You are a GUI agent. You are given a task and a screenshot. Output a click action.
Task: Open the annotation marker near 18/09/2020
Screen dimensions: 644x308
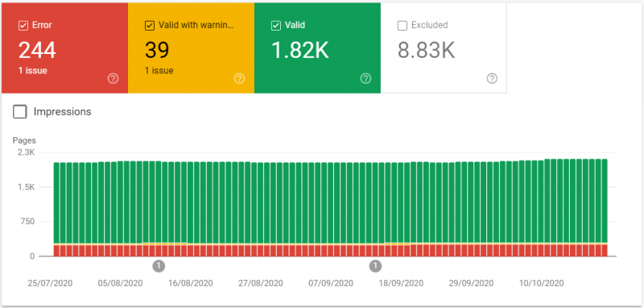pyautogui.click(x=375, y=266)
